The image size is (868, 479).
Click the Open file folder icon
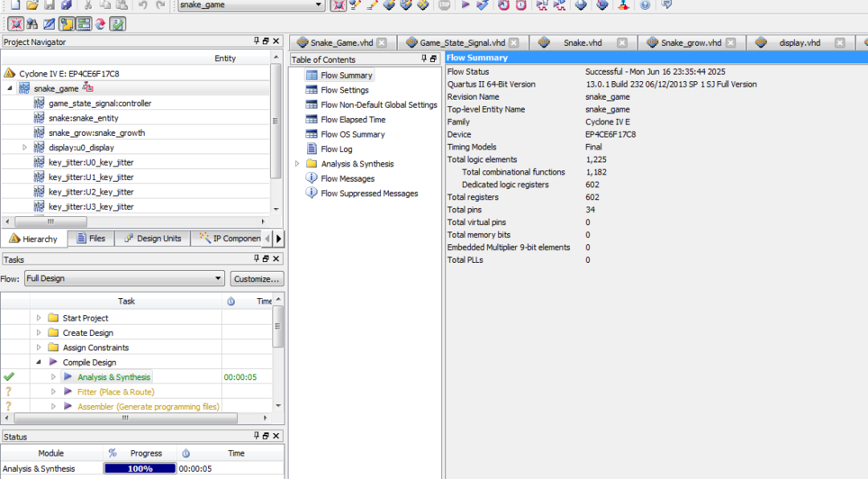[31, 5]
